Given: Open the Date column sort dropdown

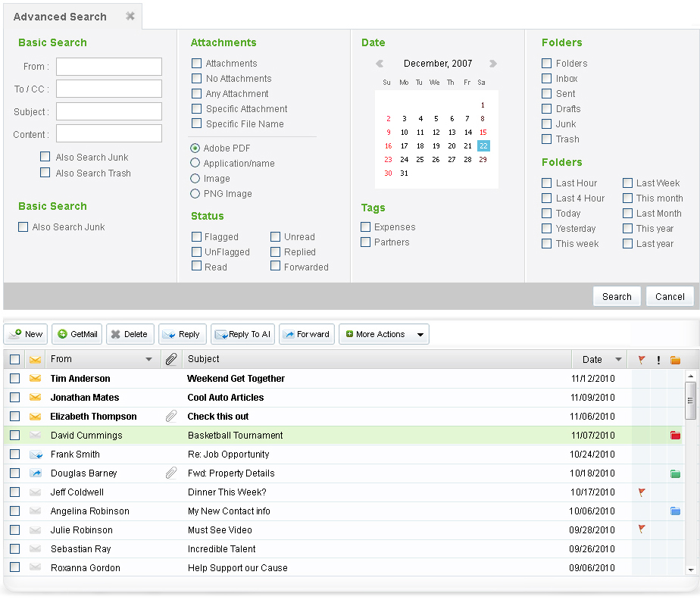Looking at the screenshot, I should pos(619,360).
